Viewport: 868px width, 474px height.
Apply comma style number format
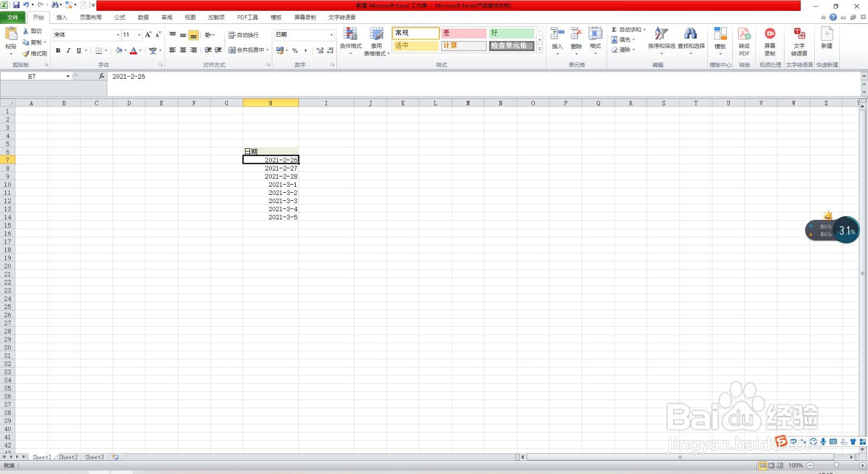point(305,50)
